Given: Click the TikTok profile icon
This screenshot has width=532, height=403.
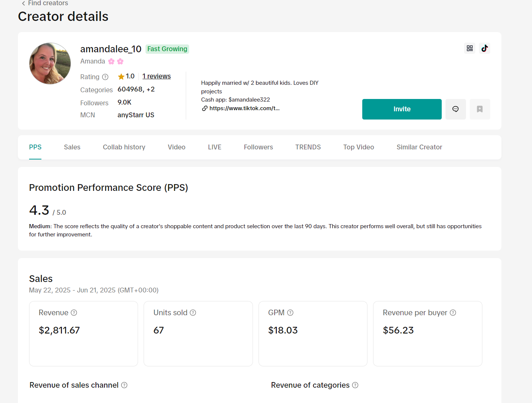Looking at the screenshot, I should [484, 48].
